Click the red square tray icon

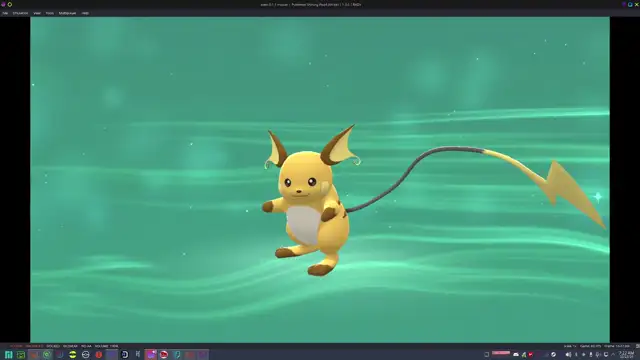(x=531, y=355)
